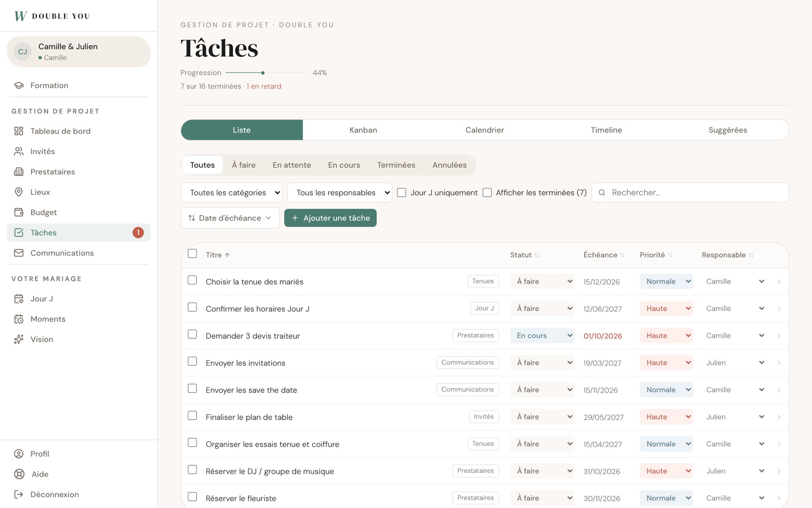
Task: Open the Suggérées view tab
Action: (728, 130)
